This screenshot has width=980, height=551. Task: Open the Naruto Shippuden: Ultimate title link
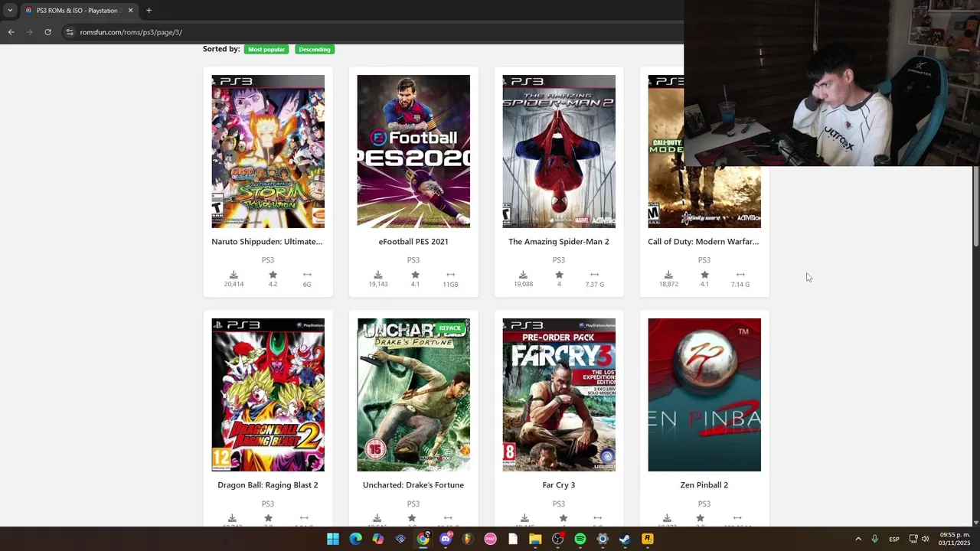pos(267,242)
